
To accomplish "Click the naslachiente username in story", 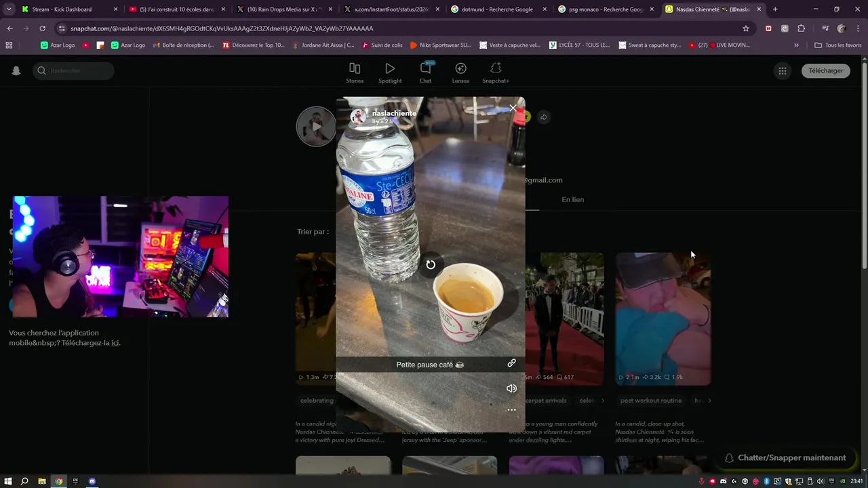I will tap(394, 113).
